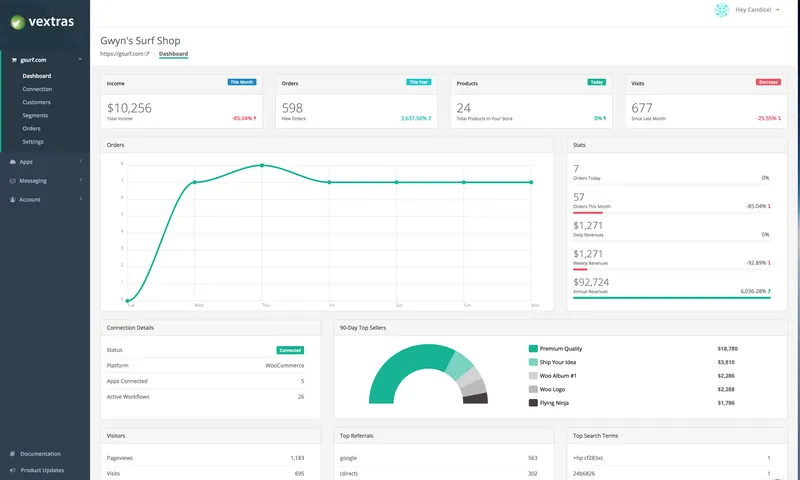Open the Documentation link
The image size is (800, 480).
coord(40,453)
